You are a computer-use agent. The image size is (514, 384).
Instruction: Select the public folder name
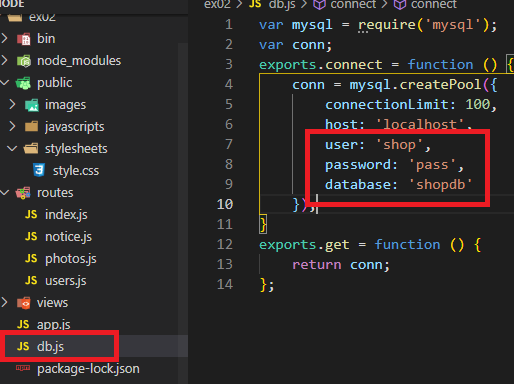coord(54,83)
